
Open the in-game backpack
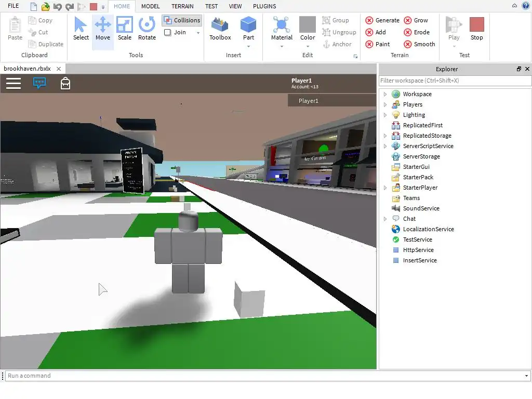point(65,83)
